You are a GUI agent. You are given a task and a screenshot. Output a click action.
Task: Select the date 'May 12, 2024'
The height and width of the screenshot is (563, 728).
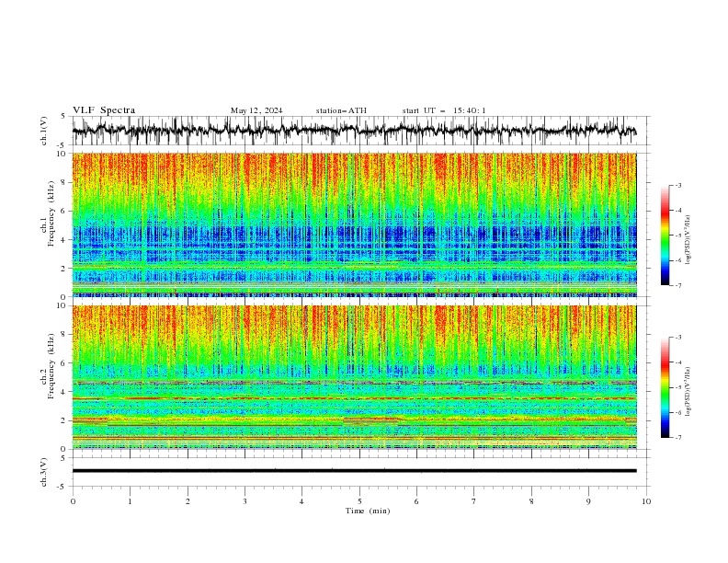[256, 110]
